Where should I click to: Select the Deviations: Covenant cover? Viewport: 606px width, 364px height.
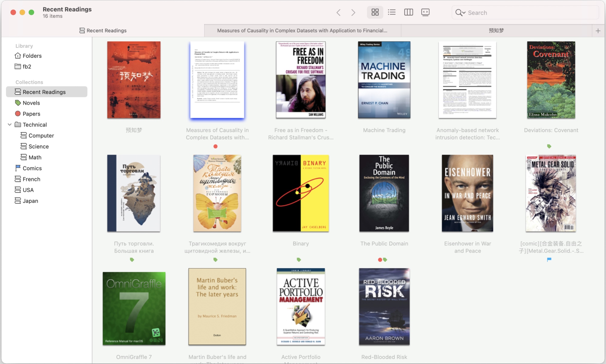point(551,80)
